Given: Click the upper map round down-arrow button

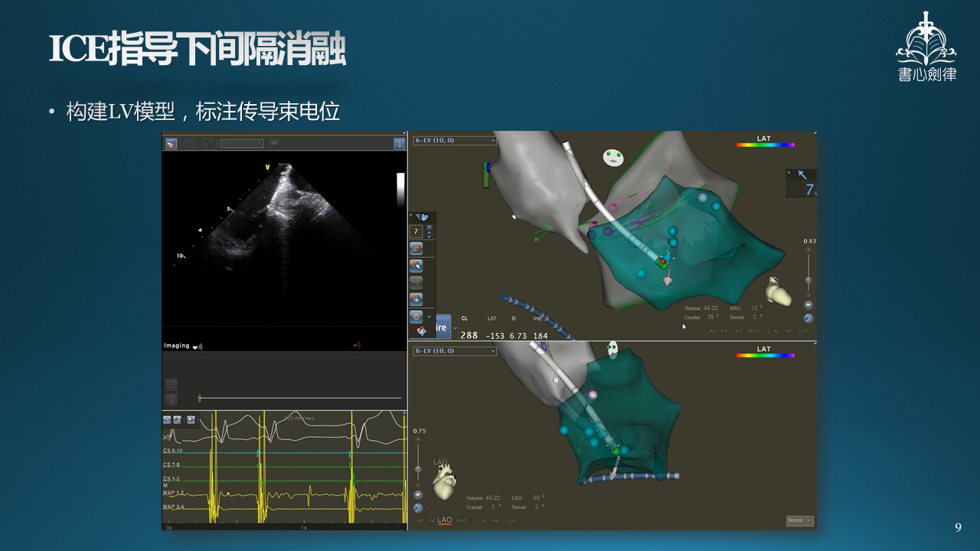Looking at the screenshot, I should pyautogui.click(x=808, y=305).
